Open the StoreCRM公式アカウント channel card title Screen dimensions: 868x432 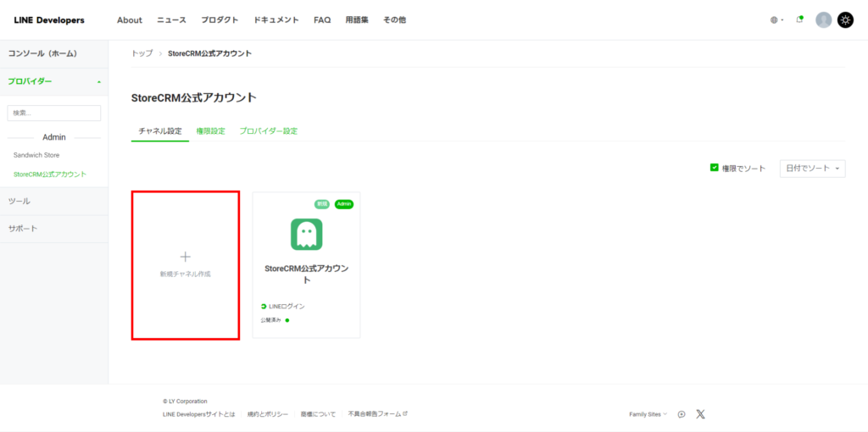[x=307, y=274]
